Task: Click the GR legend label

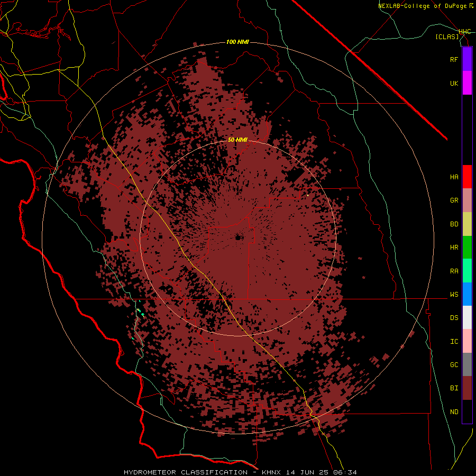Action: pos(454,200)
